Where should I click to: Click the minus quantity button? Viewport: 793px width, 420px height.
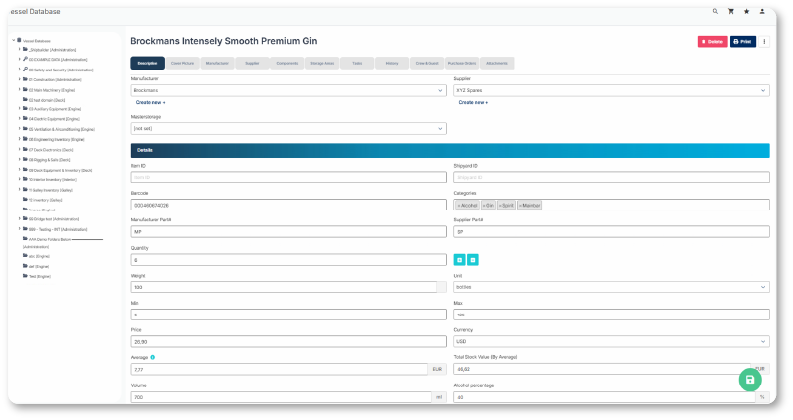coord(473,260)
